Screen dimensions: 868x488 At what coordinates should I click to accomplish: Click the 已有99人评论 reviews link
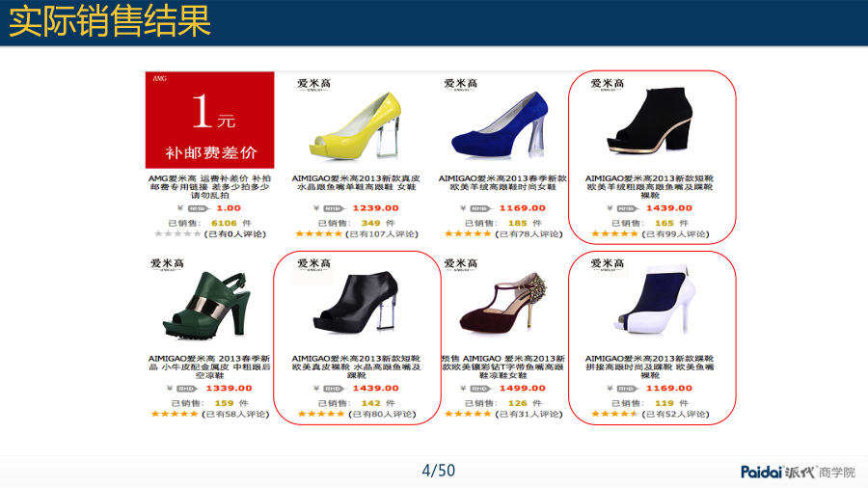(675, 234)
